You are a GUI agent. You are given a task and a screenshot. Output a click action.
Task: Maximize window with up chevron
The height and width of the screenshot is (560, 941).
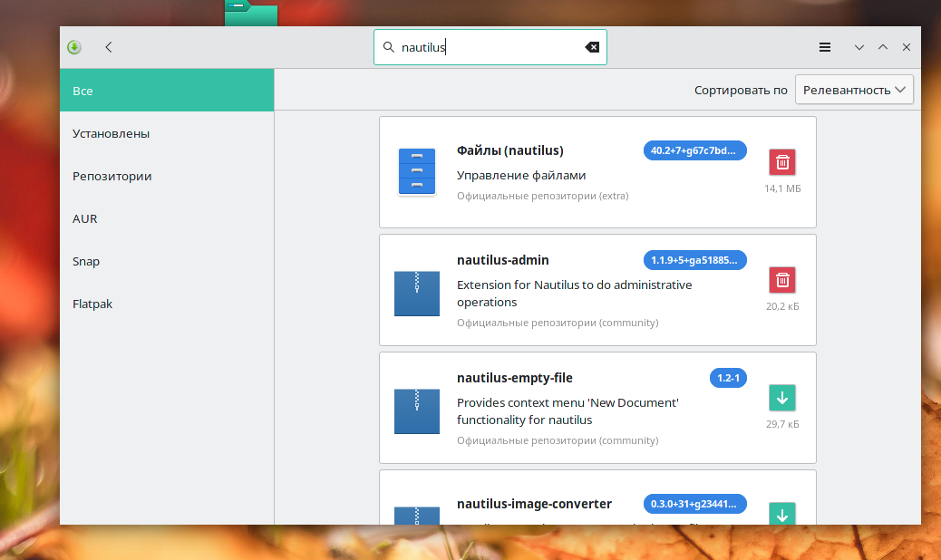(883, 47)
